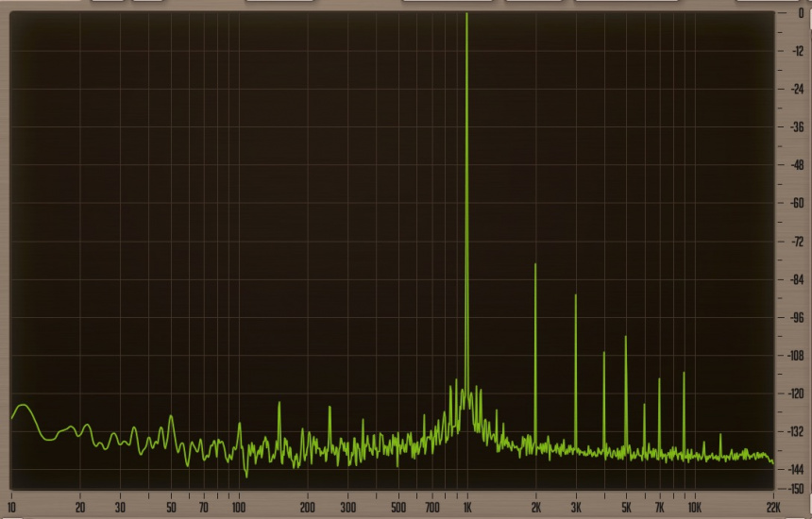Click the -12 dB level label

point(797,51)
